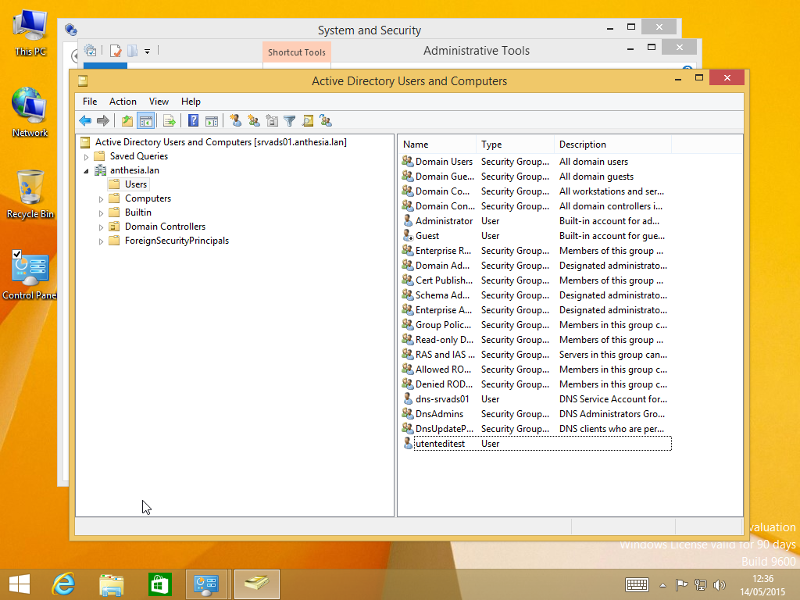Expand the Builtin container
800x600 pixels.
(101, 213)
